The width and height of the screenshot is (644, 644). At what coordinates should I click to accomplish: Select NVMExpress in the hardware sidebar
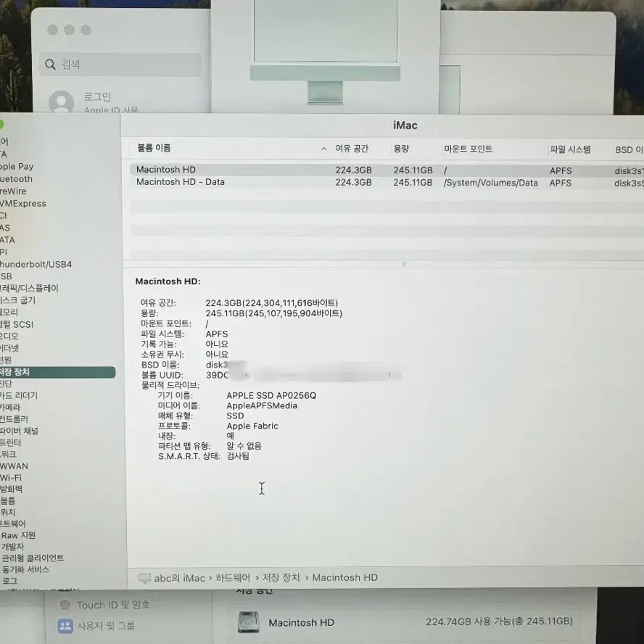(x=23, y=203)
